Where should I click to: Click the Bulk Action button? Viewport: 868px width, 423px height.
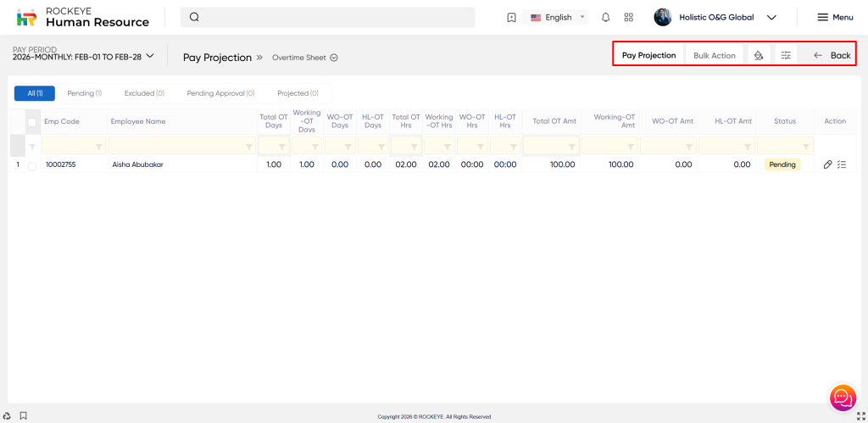point(714,55)
